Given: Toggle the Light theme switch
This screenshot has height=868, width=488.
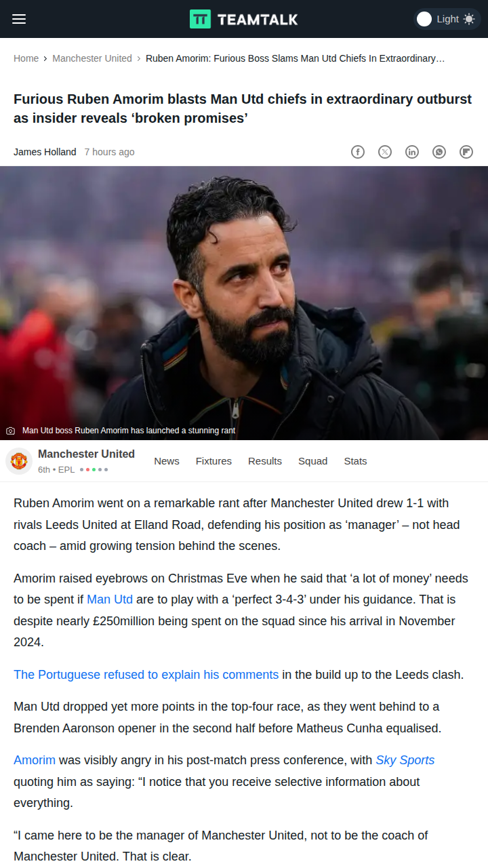Looking at the screenshot, I should [446, 19].
